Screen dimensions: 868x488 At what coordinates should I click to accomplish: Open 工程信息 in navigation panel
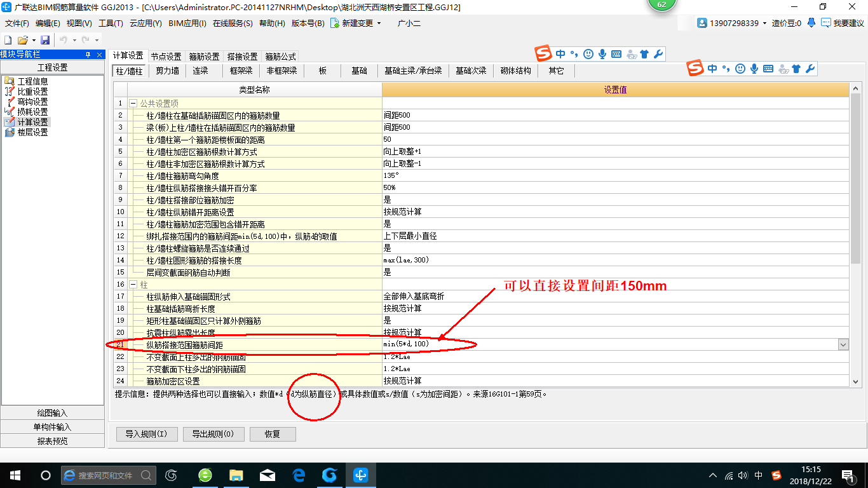(x=32, y=81)
